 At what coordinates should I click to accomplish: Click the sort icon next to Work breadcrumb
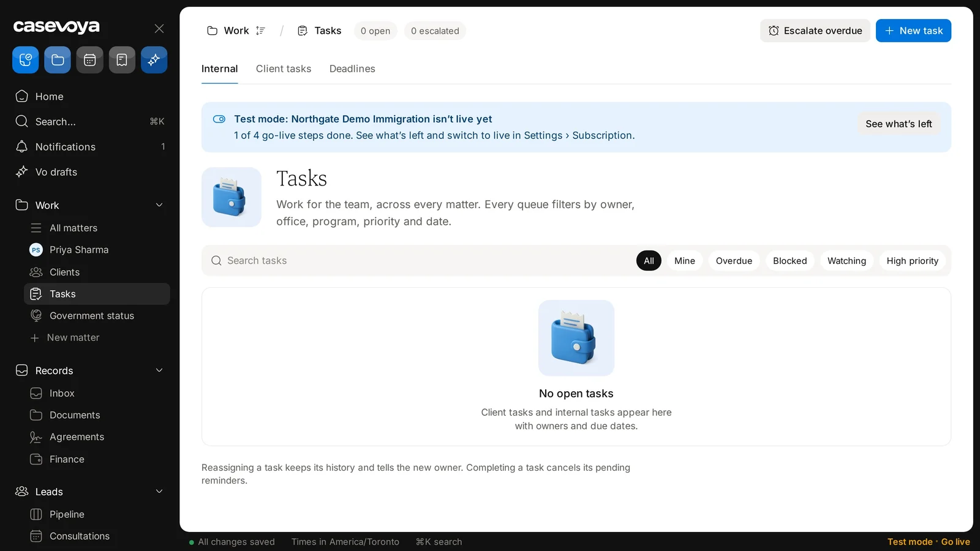coord(260,31)
